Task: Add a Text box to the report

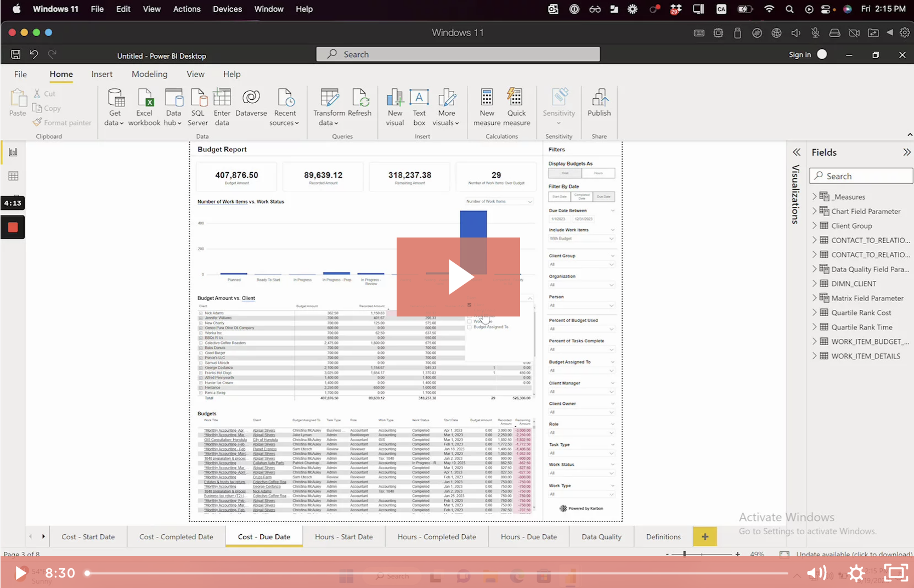Action: 419,107
